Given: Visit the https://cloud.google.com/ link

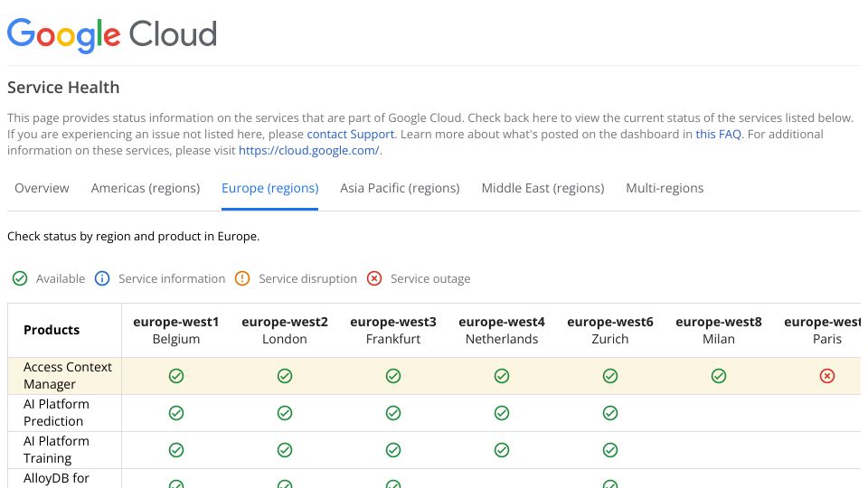Looking at the screenshot, I should pyautogui.click(x=308, y=151).
